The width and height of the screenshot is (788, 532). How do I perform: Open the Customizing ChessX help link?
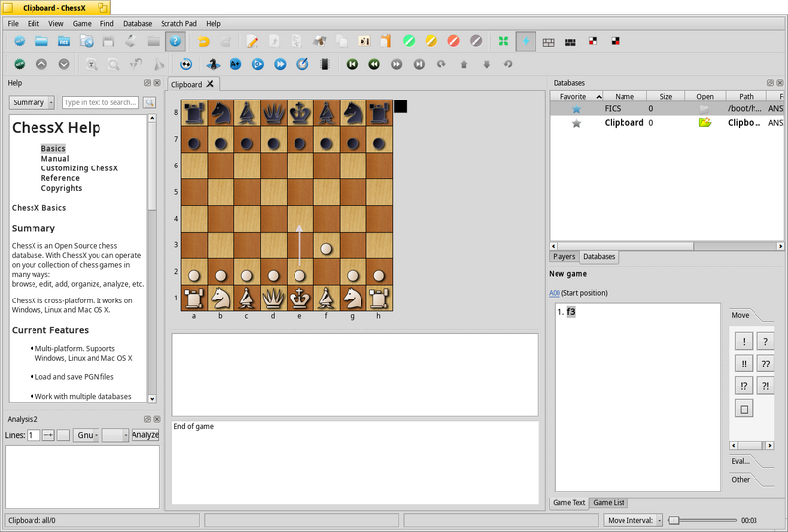[x=80, y=168]
